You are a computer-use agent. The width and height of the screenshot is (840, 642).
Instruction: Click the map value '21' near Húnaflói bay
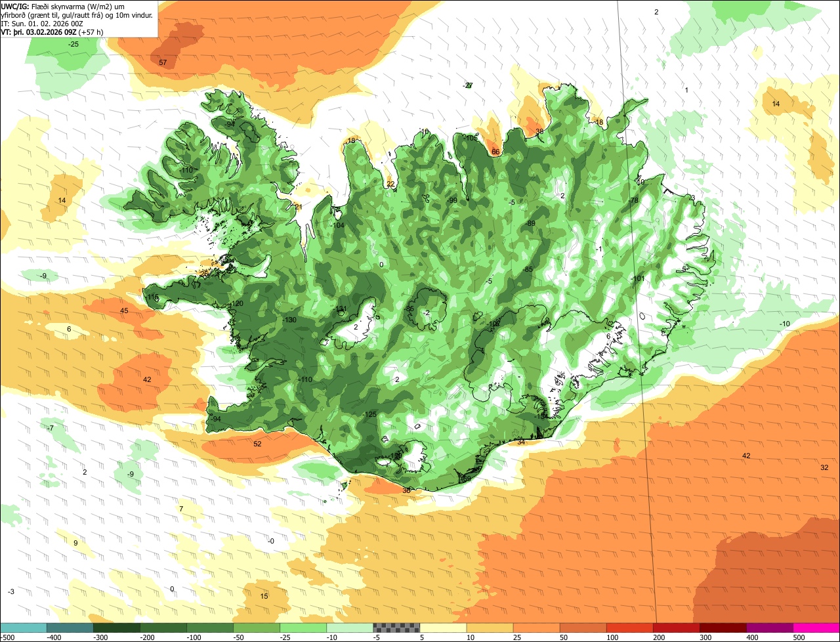[x=299, y=207]
